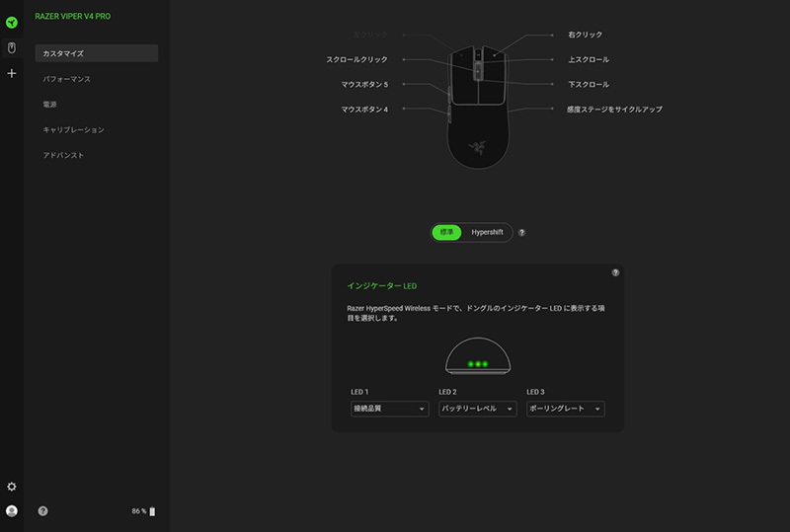Click the マウスボタン 4 assignment
The width and height of the screenshot is (790, 532).
(x=364, y=109)
